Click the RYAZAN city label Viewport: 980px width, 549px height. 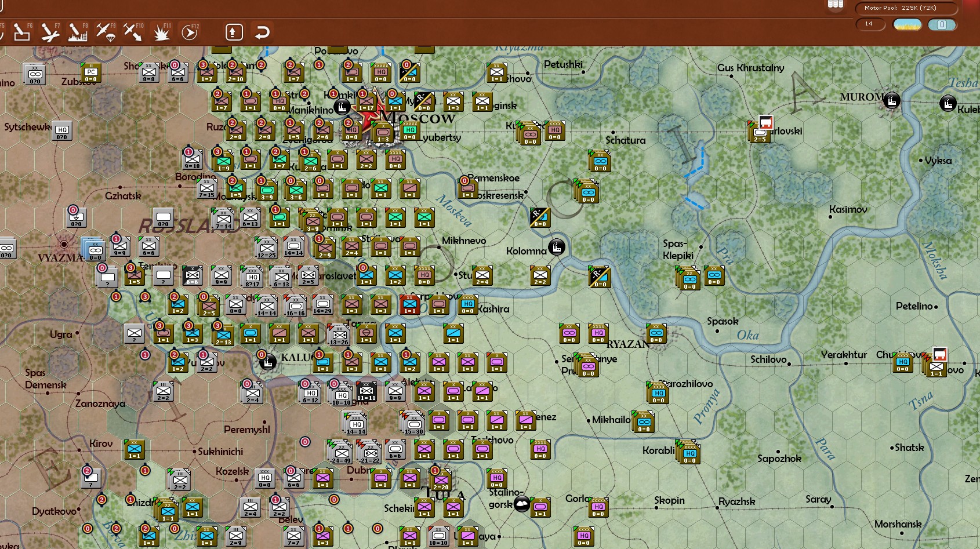coord(628,344)
